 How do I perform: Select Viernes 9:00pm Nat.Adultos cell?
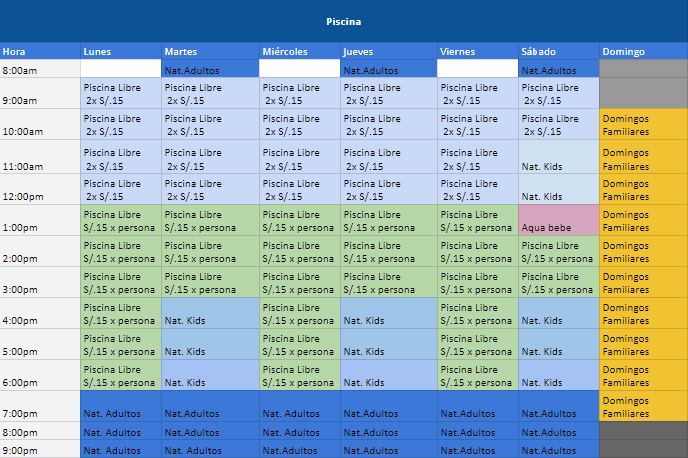478,449
